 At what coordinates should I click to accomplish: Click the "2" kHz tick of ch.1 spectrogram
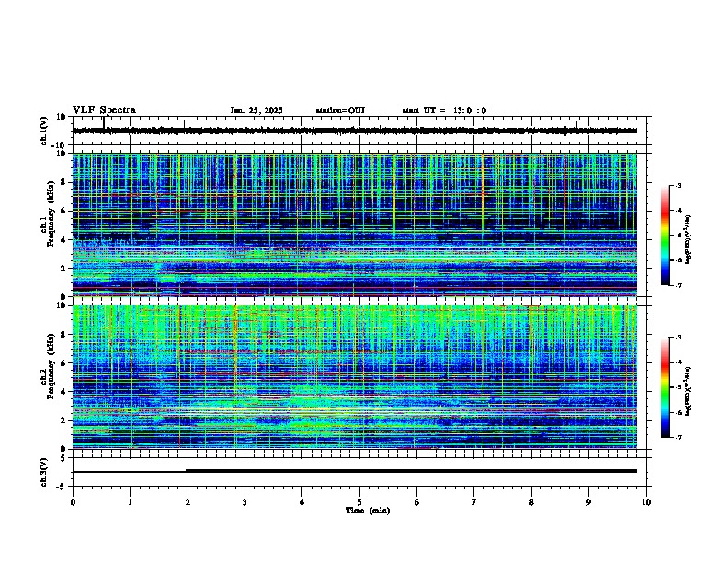(64, 269)
